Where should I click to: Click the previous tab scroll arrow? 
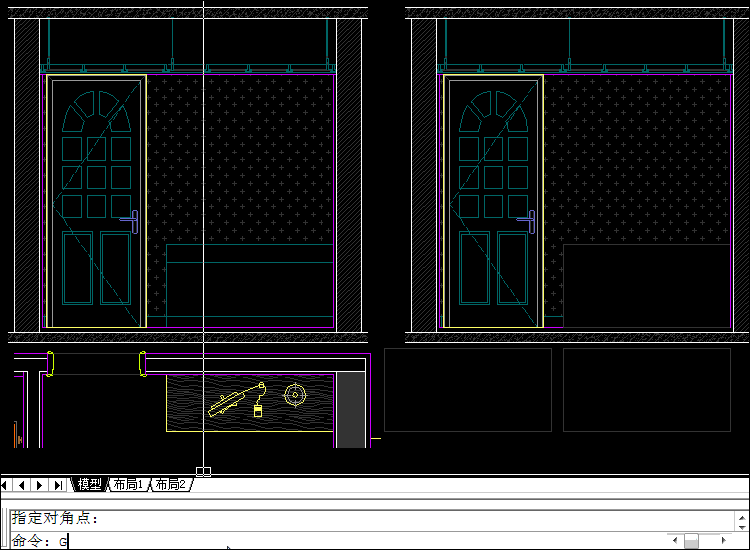coord(22,485)
